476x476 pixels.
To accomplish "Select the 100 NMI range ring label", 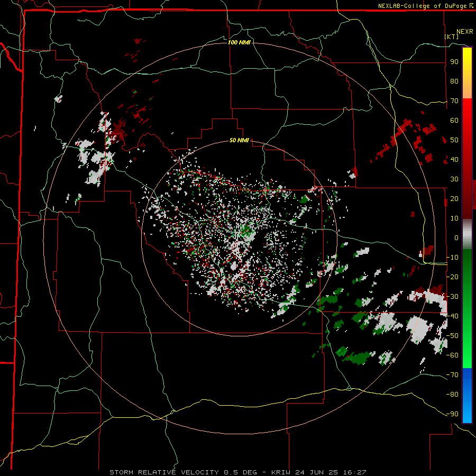I will pyautogui.click(x=239, y=42).
